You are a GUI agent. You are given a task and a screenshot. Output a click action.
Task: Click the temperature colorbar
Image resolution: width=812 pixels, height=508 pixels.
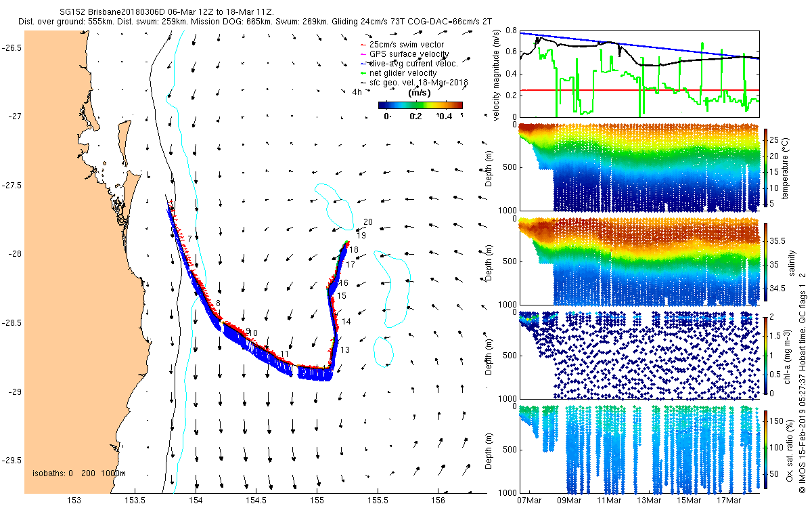click(766, 167)
